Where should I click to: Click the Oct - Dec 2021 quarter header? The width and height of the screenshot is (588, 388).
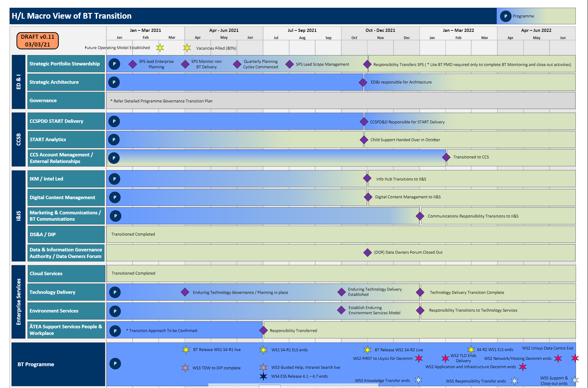tap(380, 30)
